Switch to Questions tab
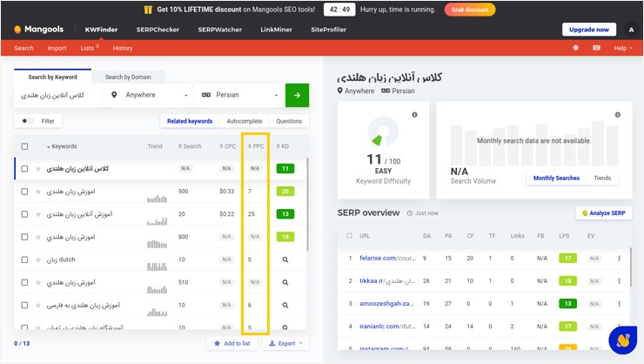This screenshot has width=644, height=364. tap(289, 121)
